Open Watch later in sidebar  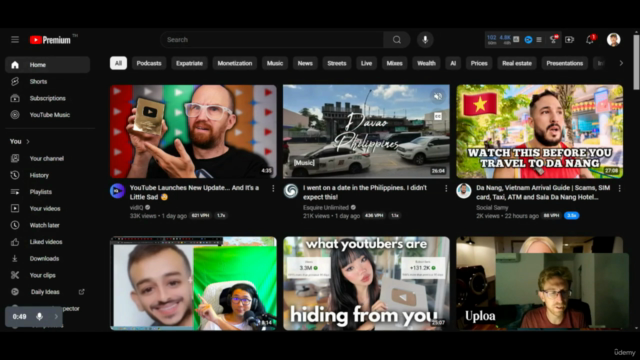click(x=48, y=225)
